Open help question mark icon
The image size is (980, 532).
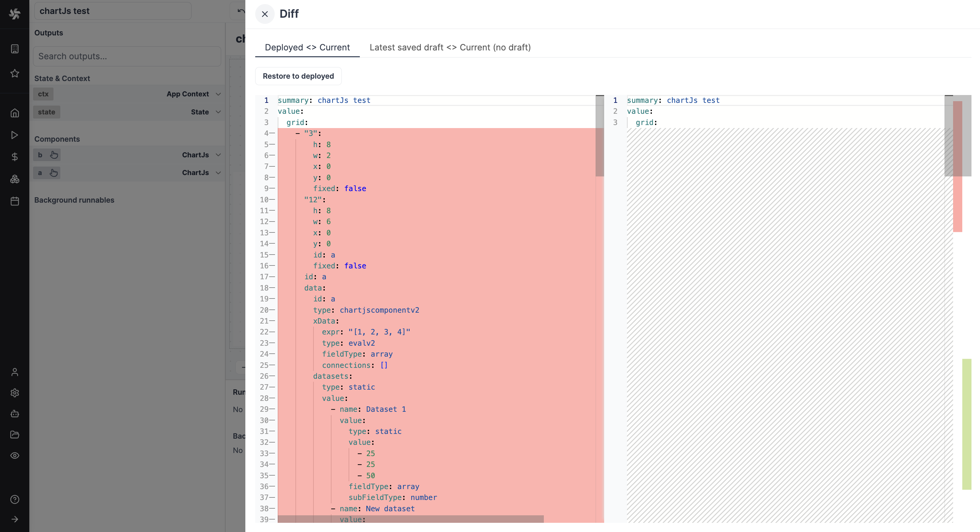click(x=14, y=499)
